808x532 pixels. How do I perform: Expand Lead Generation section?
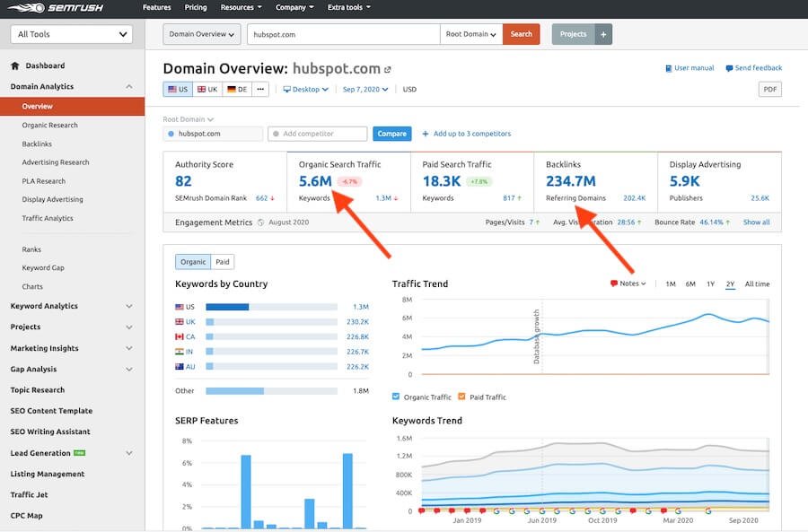click(128, 453)
